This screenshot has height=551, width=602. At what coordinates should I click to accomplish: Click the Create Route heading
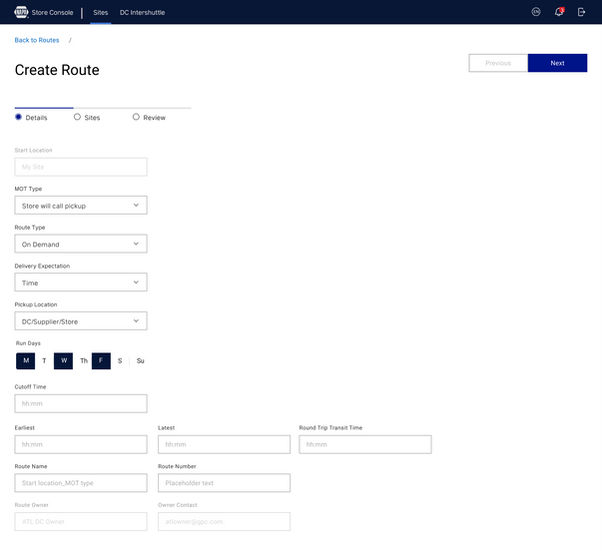(x=57, y=70)
